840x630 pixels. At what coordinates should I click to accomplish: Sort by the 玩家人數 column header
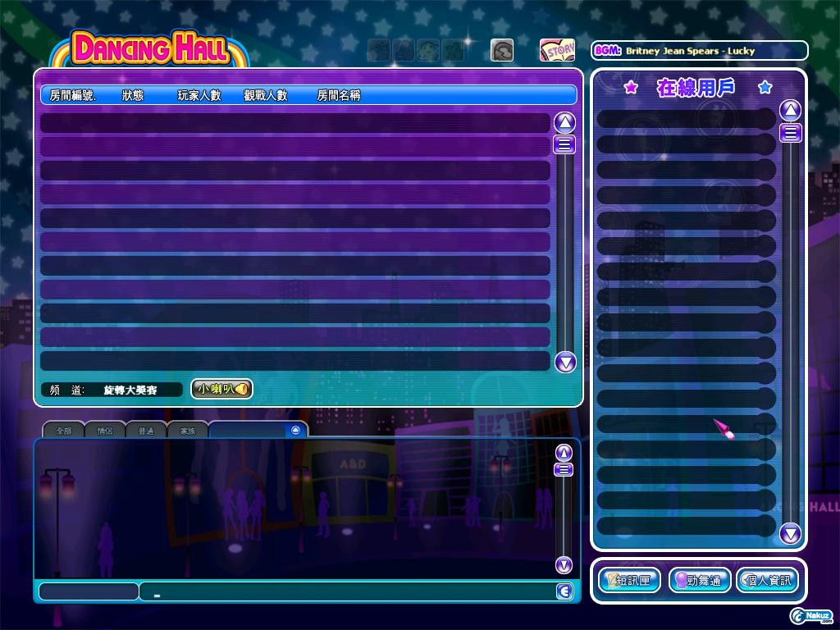(x=199, y=95)
